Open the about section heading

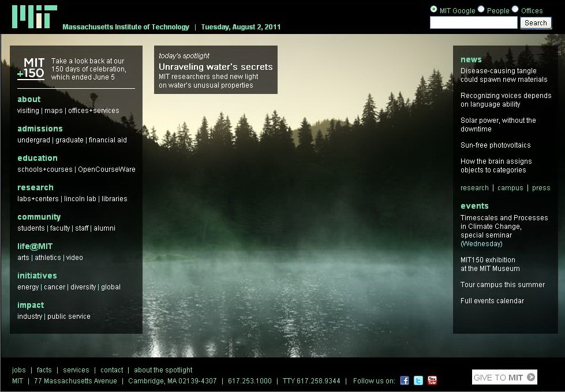[29, 99]
